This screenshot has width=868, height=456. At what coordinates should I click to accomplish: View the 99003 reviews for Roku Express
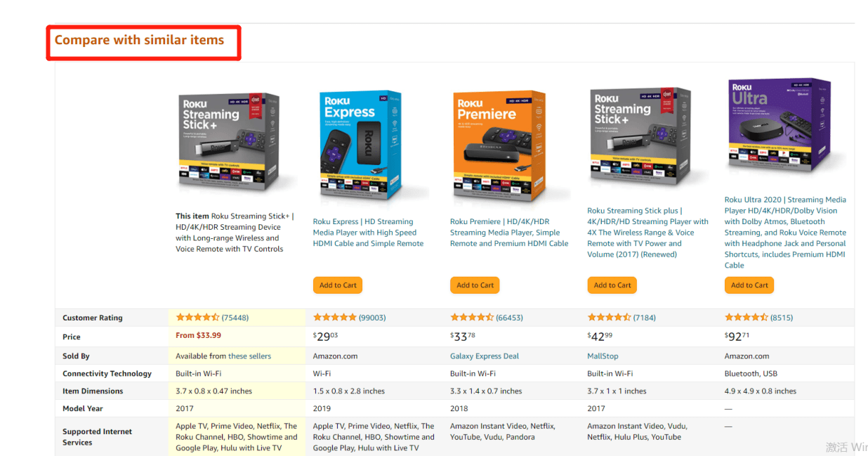(372, 318)
